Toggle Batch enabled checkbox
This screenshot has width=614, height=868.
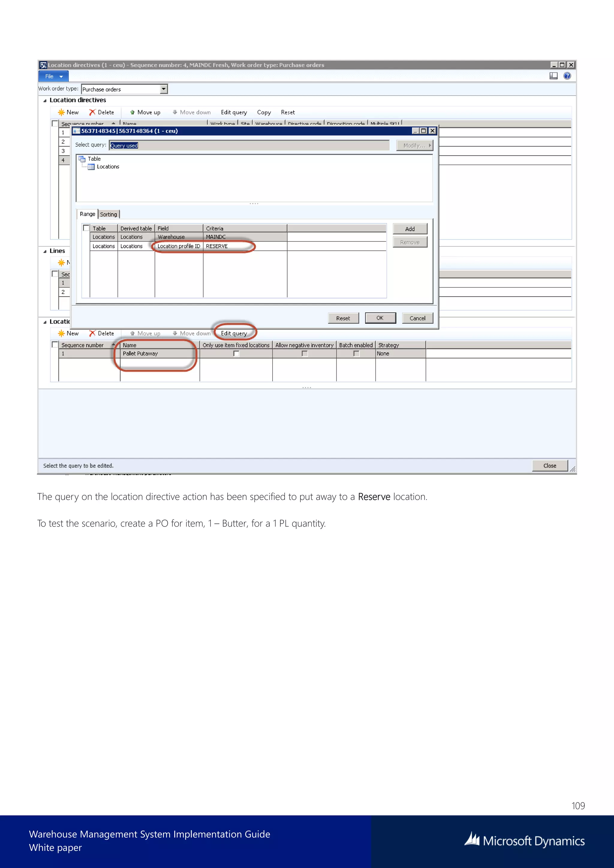[356, 354]
